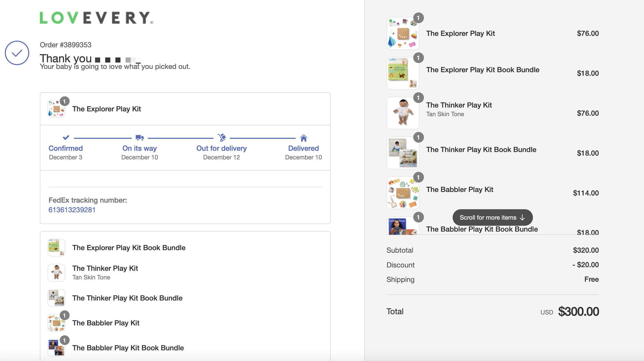Click Explorer Play Kit thumbnail in shipment card
The width and height of the screenshot is (644, 361).
(x=56, y=109)
